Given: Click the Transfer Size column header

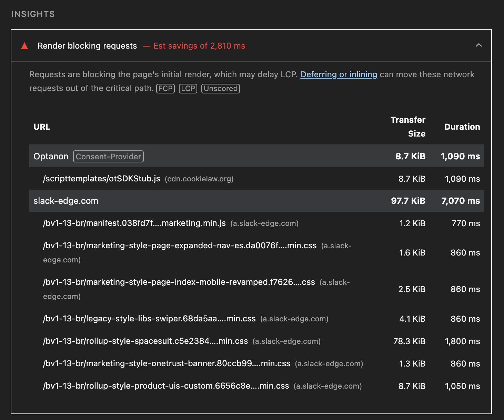Looking at the screenshot, I should (x=408, y=127).
